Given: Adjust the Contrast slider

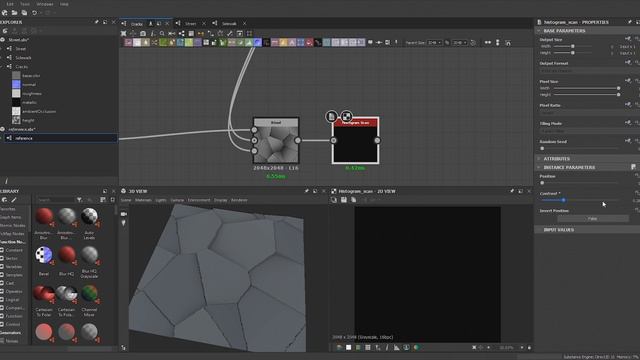Looking at the screenshot, I should coord(580,200).
